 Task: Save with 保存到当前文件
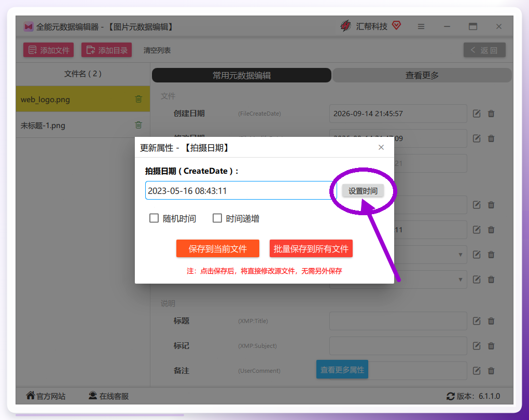point(218,248)
